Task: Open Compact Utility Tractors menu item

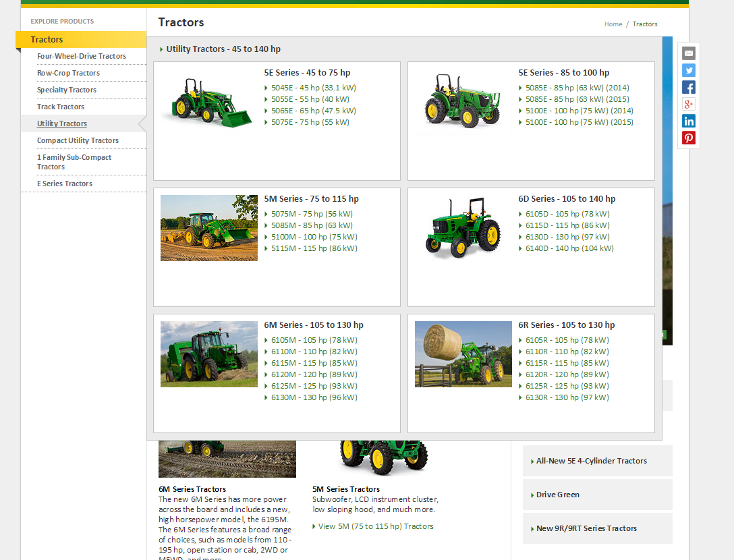Action: click(78, 140)
